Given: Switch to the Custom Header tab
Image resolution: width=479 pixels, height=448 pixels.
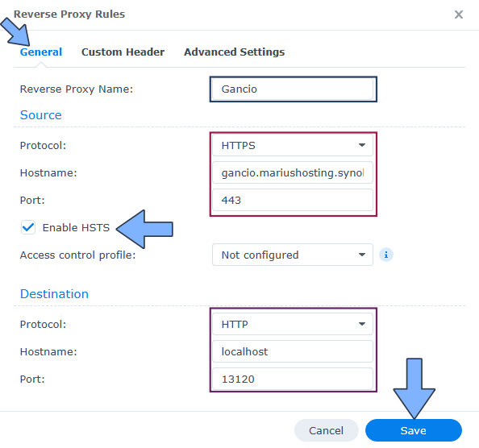Looking at the screenshot, I should click(x=123, y=52).
